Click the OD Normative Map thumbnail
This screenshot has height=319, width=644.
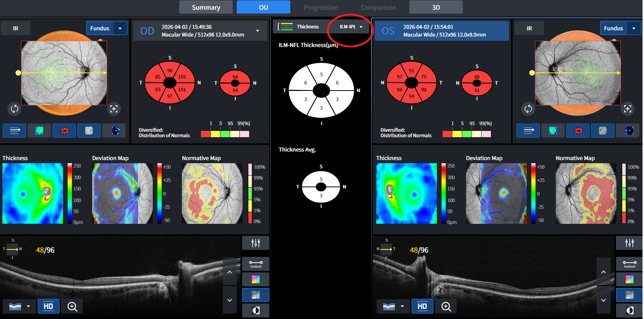pos(212,193)
